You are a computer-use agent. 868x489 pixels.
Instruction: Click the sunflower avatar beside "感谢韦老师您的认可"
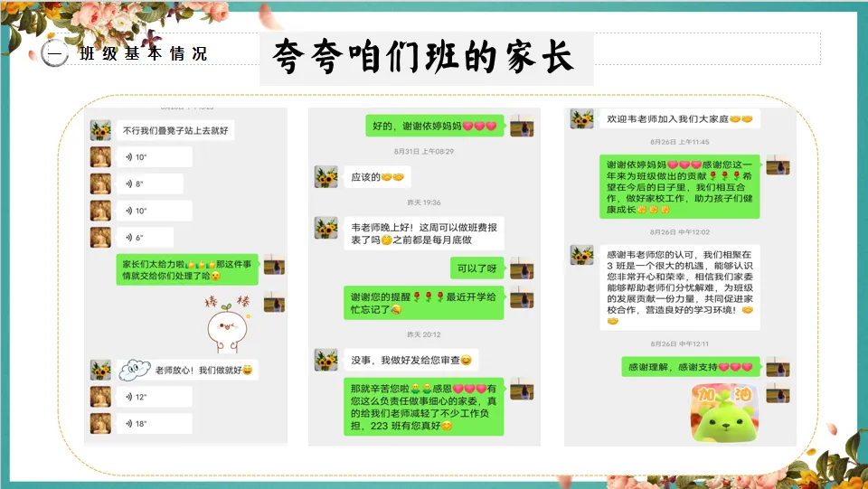[x=581, y=255]
